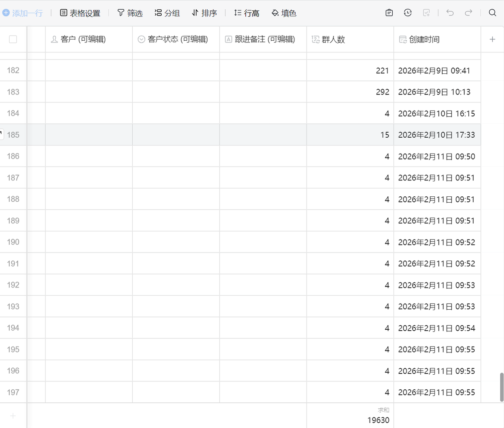Click the undo arrow icon

[x=450, y=13]
